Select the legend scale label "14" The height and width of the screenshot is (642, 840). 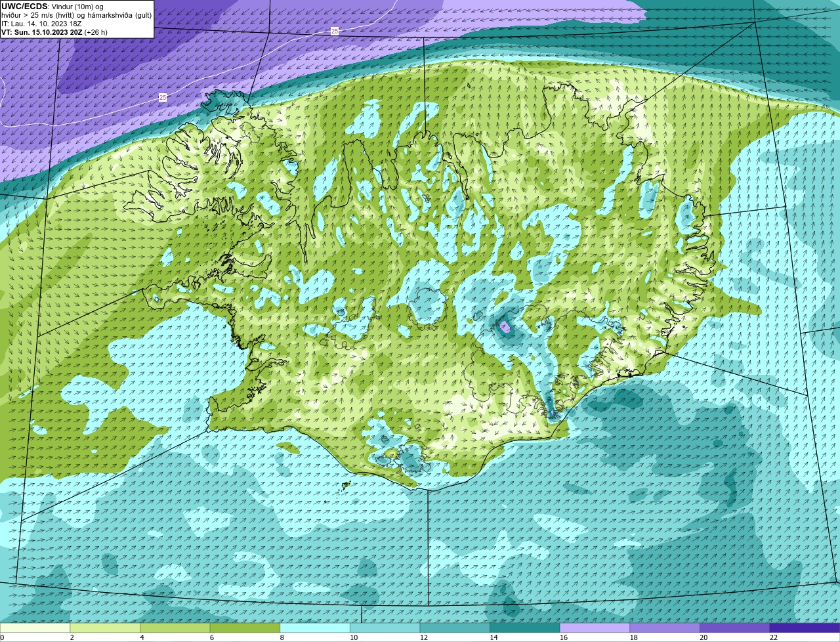coord(493,637)
